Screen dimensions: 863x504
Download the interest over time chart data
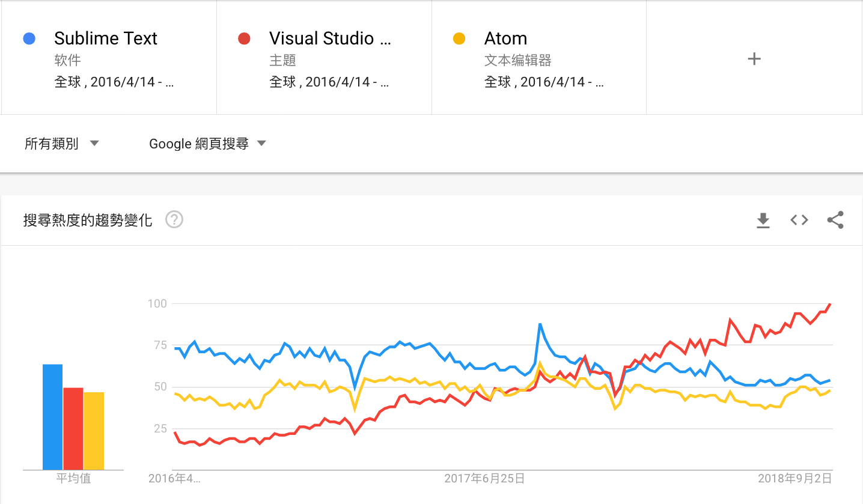pos(763,220)
